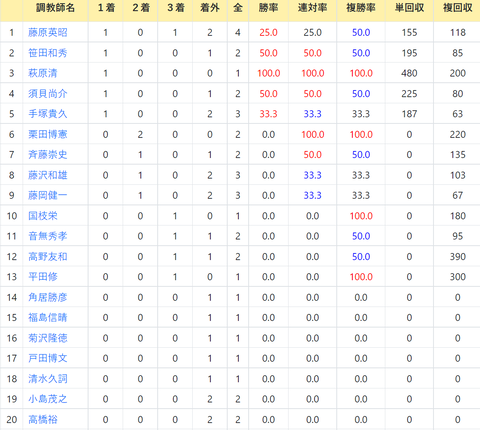Click the 調教師名 column header
This screenshot has width=480, height=430.
[x=55, y=8]
